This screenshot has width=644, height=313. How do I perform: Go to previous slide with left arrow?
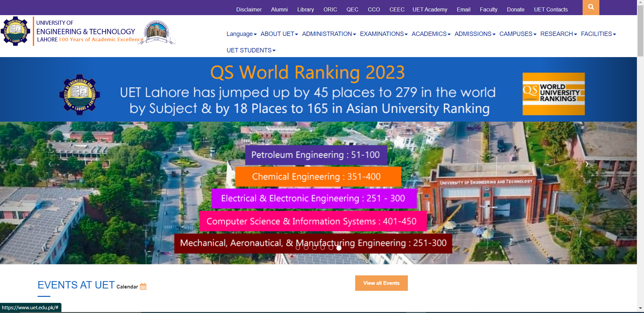point(50,164)
